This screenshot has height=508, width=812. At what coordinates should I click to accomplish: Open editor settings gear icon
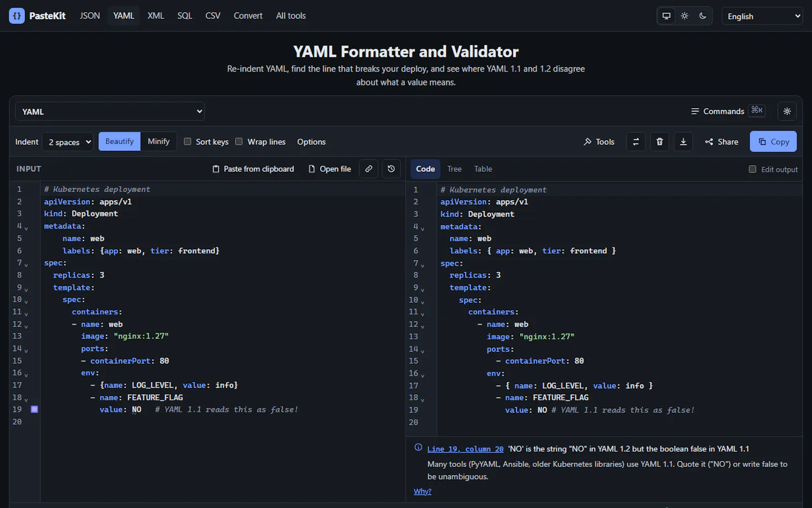(x=787, y=111)
